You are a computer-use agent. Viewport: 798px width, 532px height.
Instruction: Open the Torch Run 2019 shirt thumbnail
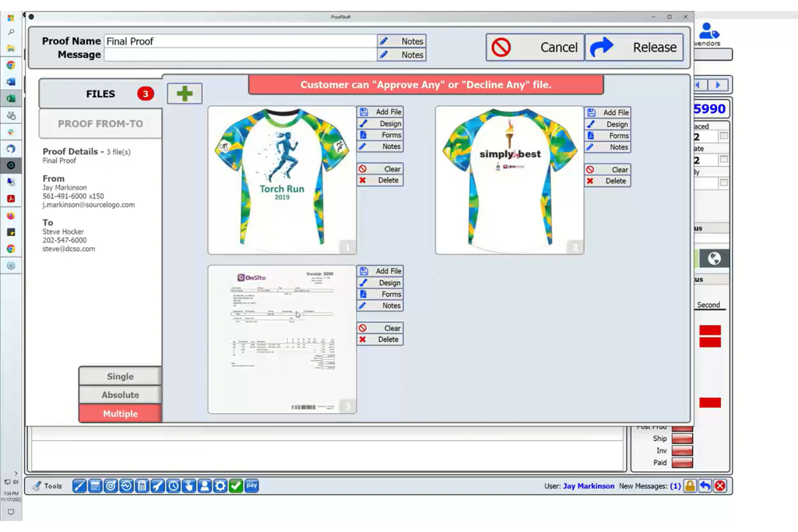[280, 181]
